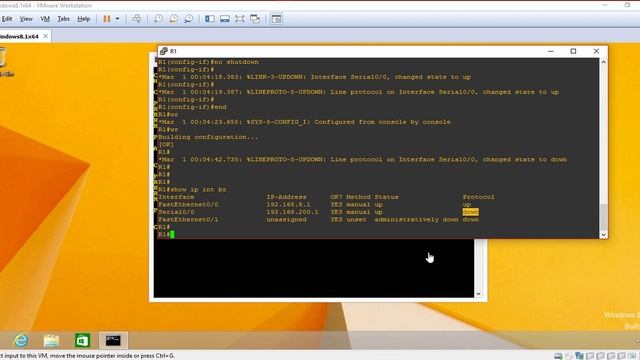Open File Explorer from the taskbar

[51, 340]
